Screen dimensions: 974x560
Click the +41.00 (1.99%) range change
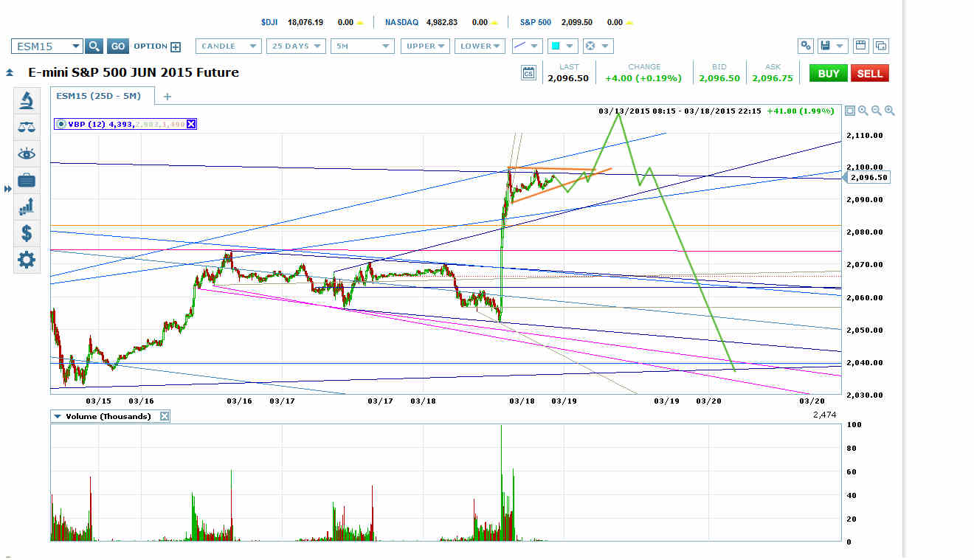(801, 111)
